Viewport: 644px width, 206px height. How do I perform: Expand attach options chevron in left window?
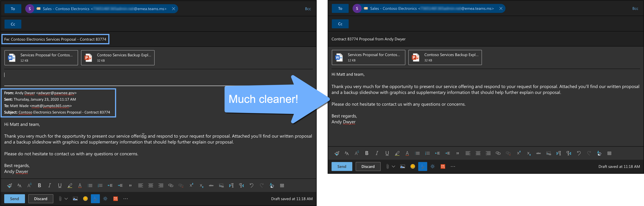click(66, 199)
